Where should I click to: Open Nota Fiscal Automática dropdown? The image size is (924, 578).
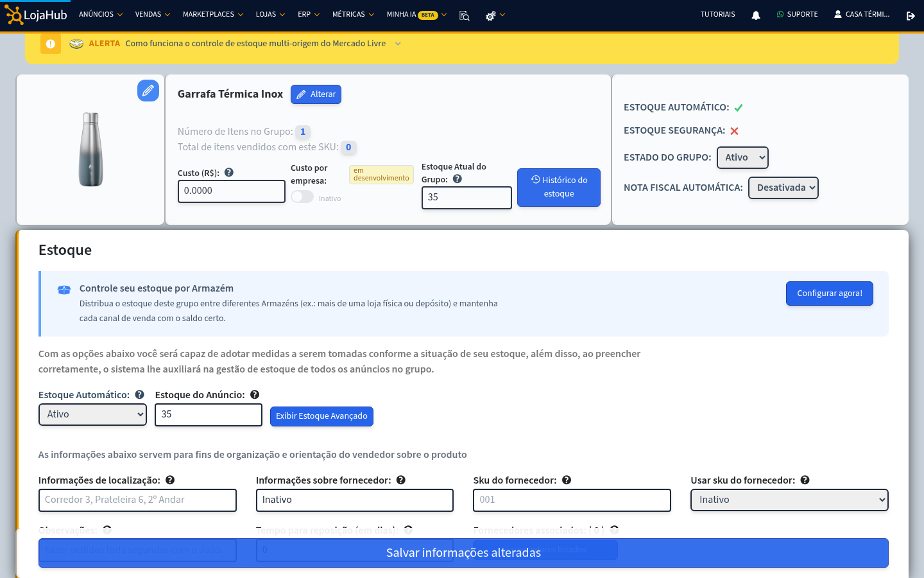tap(783, 188)
